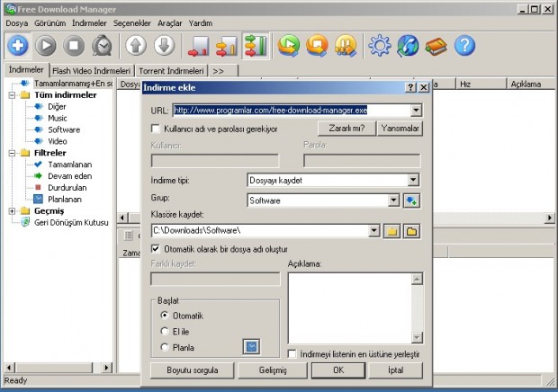The height and width of the screenshot is (392, 558).
Task: Open Gelişmiş advanced settings button
Action: click(273, 370)
